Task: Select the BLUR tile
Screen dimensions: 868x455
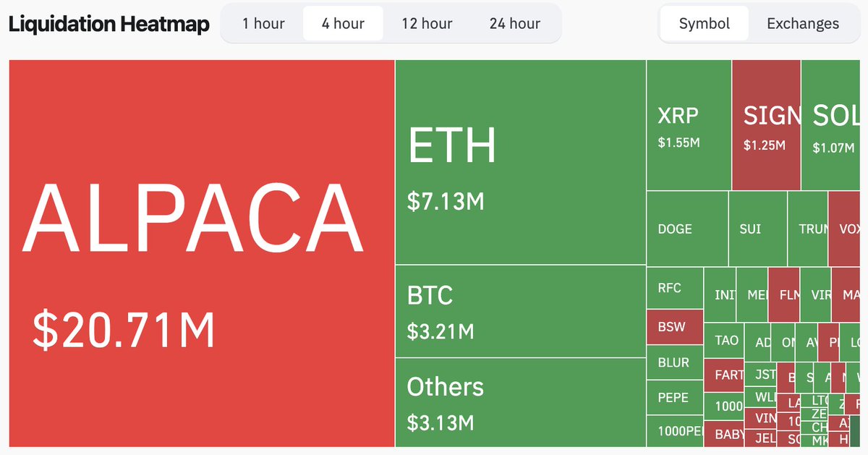Action: [x=675, y=362]
